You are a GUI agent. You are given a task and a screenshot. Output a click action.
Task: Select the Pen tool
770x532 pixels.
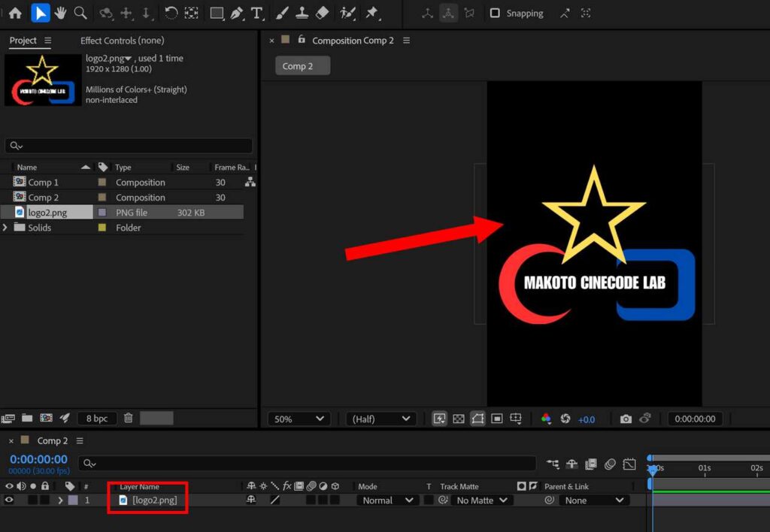tap(237, 14)
